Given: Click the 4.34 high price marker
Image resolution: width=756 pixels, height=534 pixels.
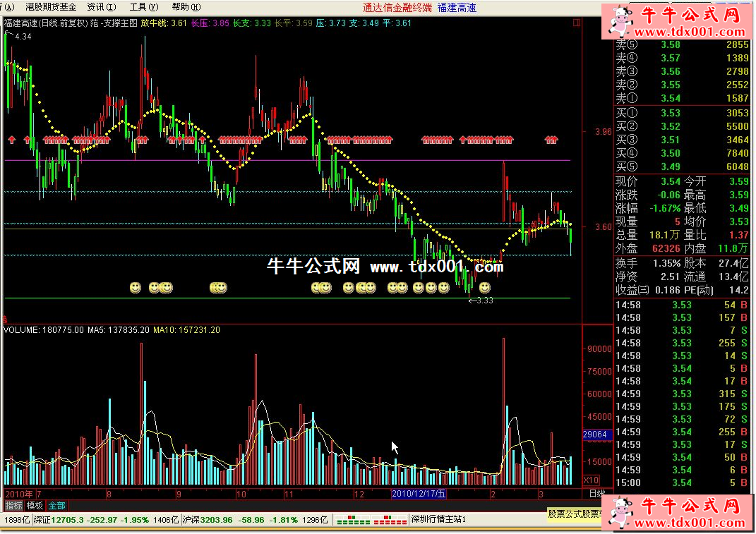Looking at the screenshot, I should (23, 37).
